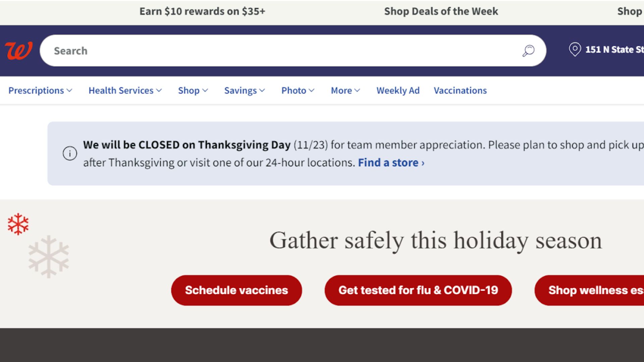Focus the Search input field
This screenshot has height=362, width=644.
pyautogui.click(x=285, y=51)
